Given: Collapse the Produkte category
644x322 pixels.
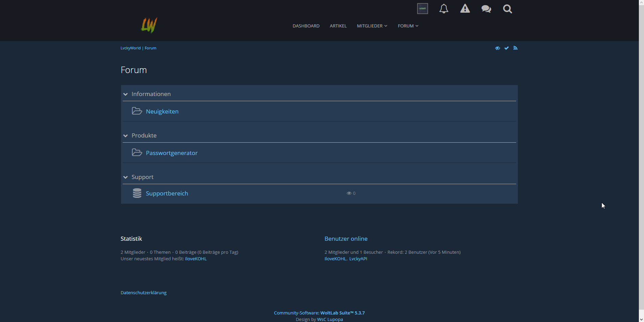Looking at the screenshot, I should 125,136.
